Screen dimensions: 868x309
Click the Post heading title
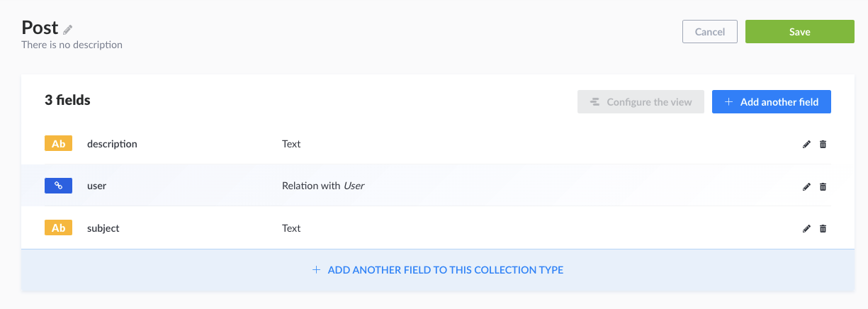point(40,28)
